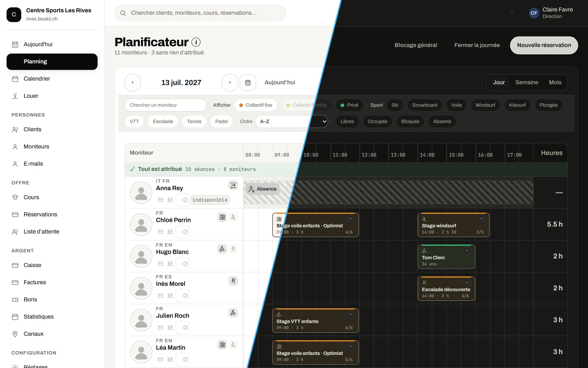Open Planificateur info icon
Screen dimensions: 588x368
(x=196, y=42)
